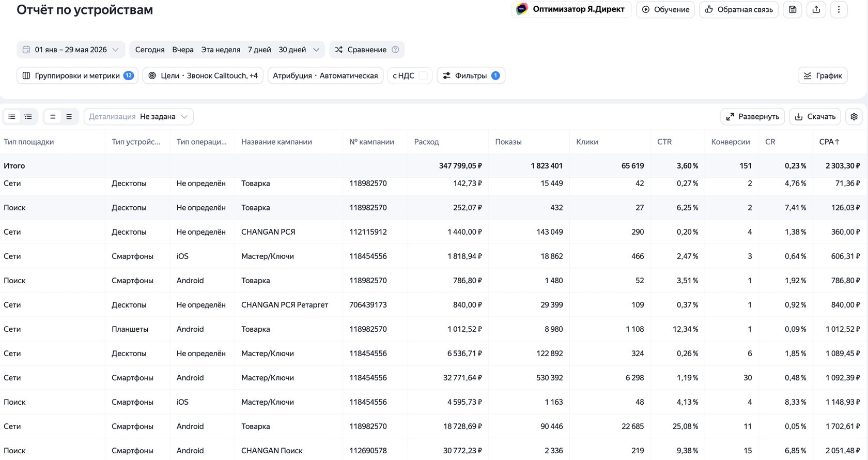Click the Планшеты device cell

(x=130, y=329)
